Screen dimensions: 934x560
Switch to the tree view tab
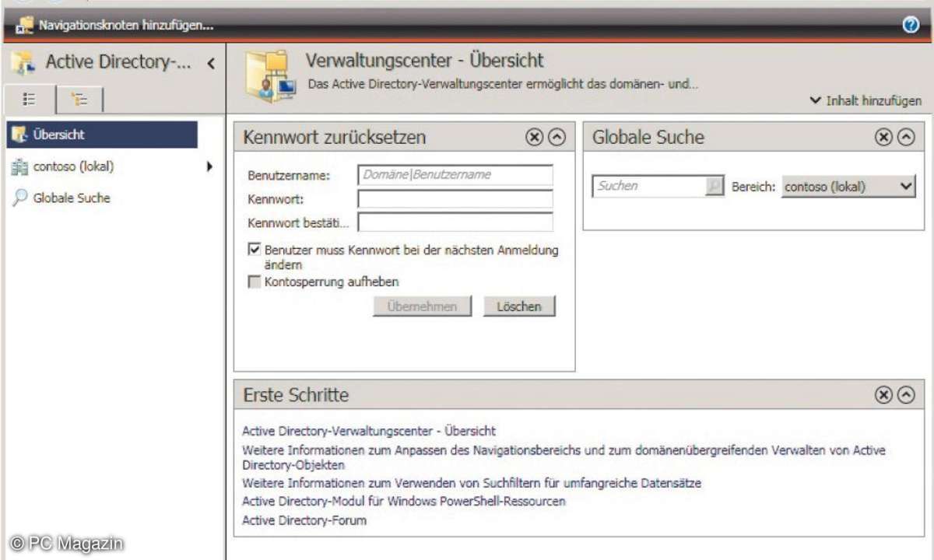coord(79,100)
